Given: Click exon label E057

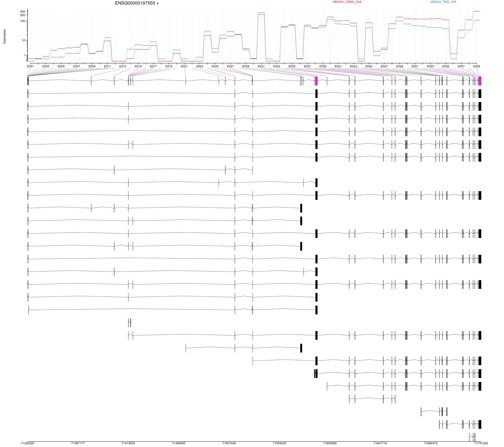Looking at the screenshot, I should pyautogui.click(x=461, y=66).
